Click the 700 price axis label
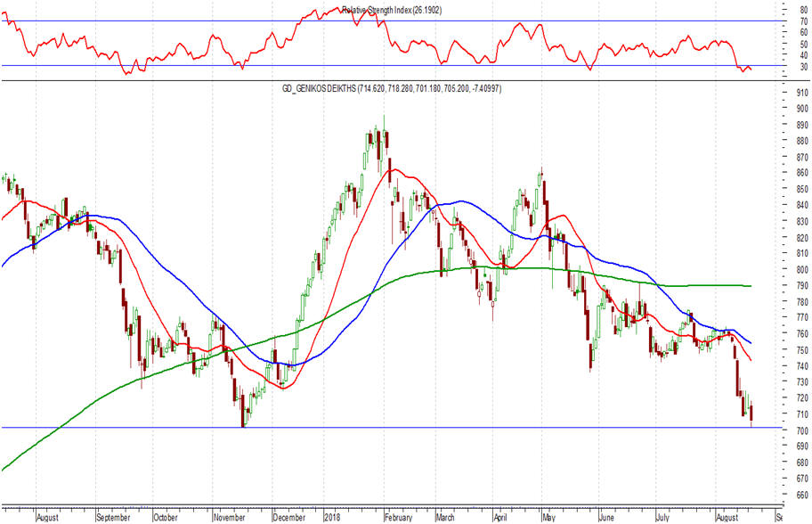 [x=802, y=430]
